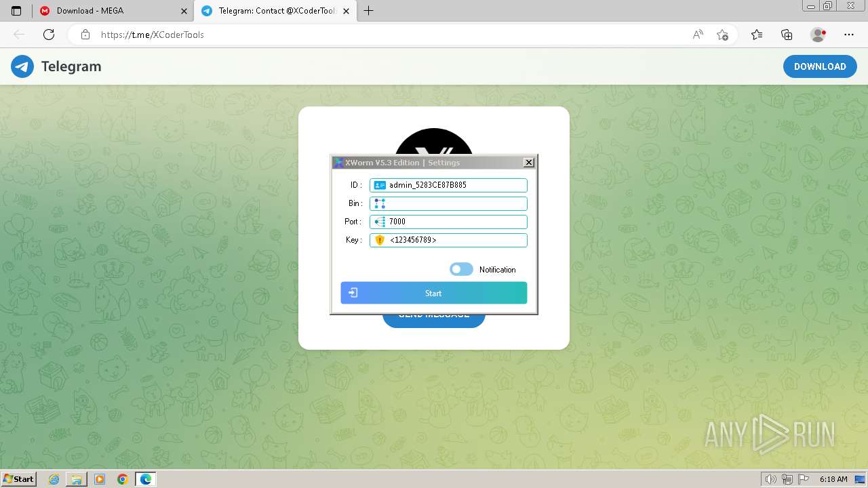868x488 pixels.
Task: Select the ID card icon in ID field
Action: click(x=380, y=185)
